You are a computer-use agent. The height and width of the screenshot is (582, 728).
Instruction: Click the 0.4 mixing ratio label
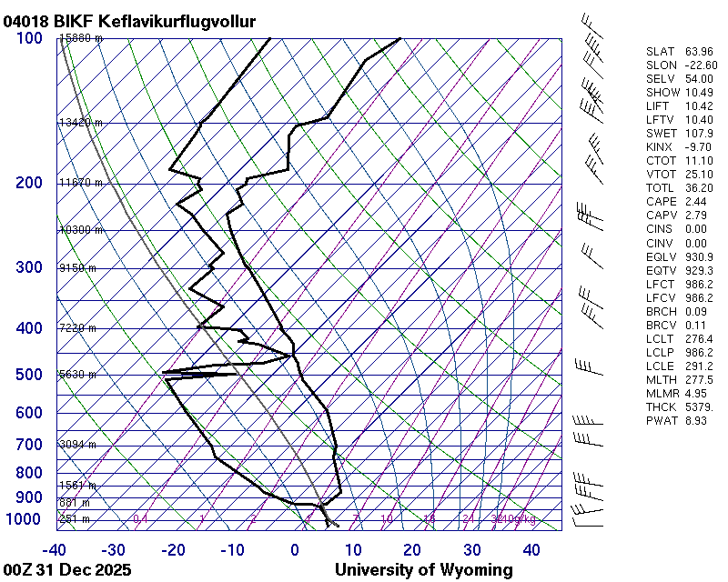coord(140,519)
